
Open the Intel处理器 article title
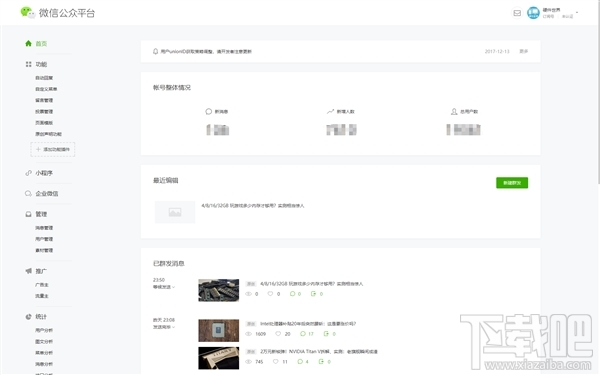[x=308, y=324]
